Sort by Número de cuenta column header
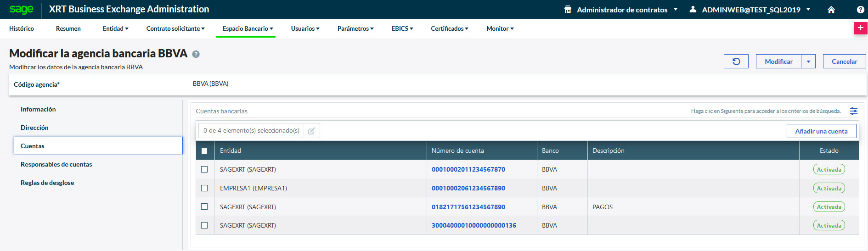 pos(457,151)
